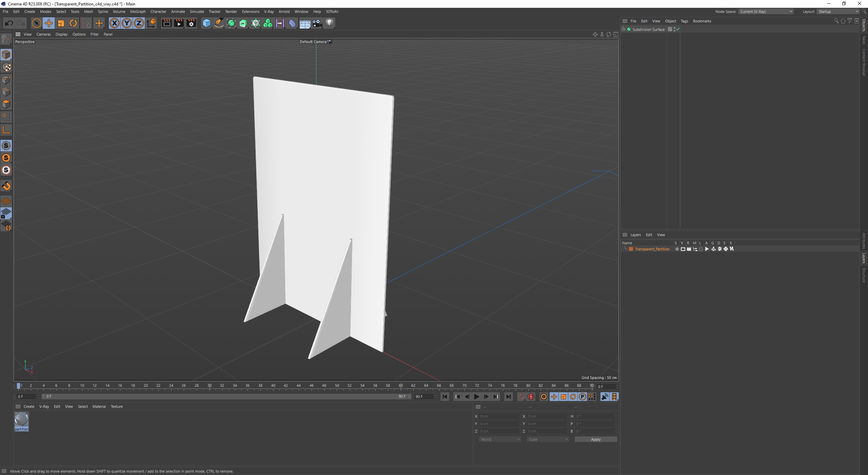Add a Cube primitive object

point(206,23)
